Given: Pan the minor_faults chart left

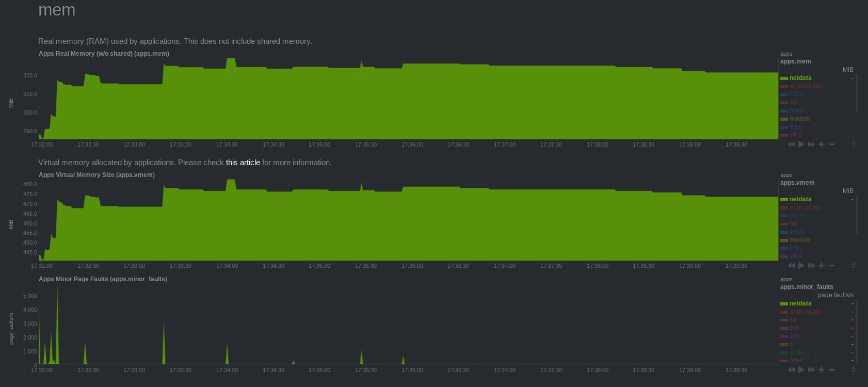Looking at the screenshot, I should tap(791, 370).
